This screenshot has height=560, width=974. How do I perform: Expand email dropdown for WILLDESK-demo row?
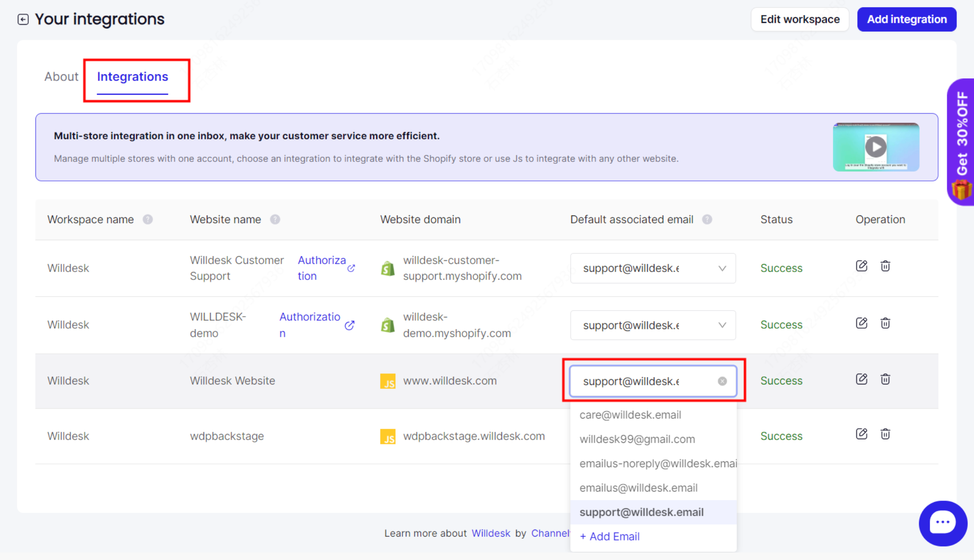[653, 325]
